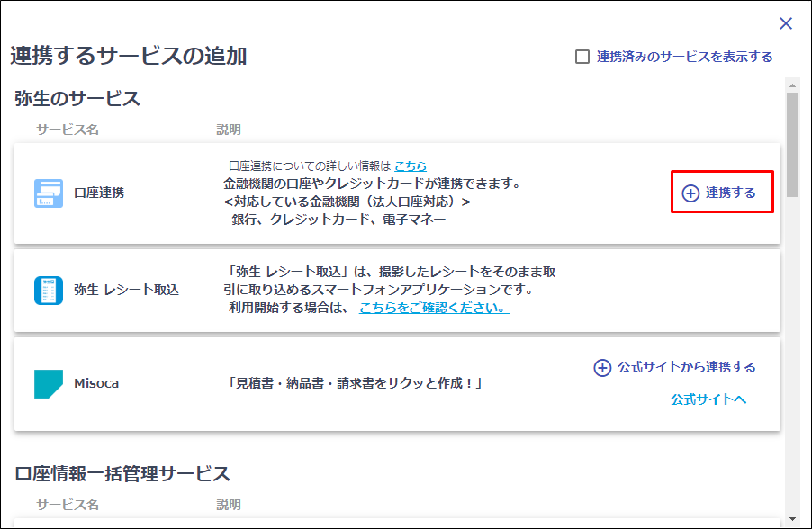Click Misoca description 見積書・納品書・請求書をサクッと作成
Screen dimensions: 812x529
(x=354, y=383)
